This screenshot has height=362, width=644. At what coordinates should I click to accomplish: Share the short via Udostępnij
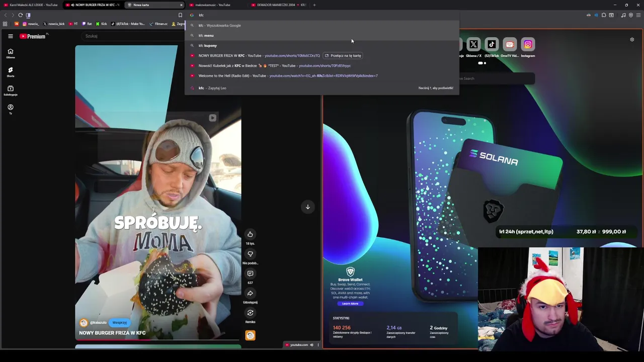pos(250,293)
